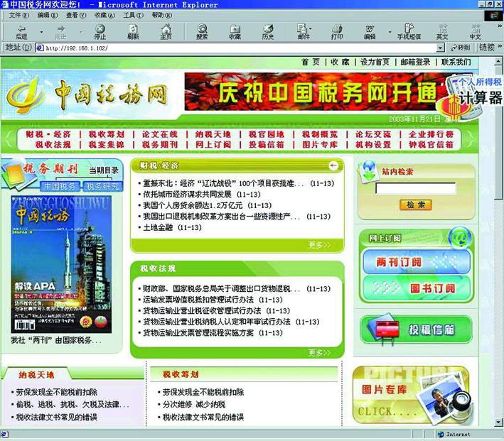Switch to the 税务研究 tab

click(102, 186)
